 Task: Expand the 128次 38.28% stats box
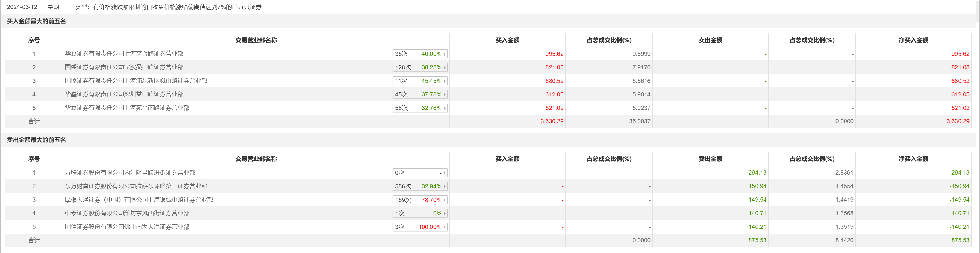point(420,68)
